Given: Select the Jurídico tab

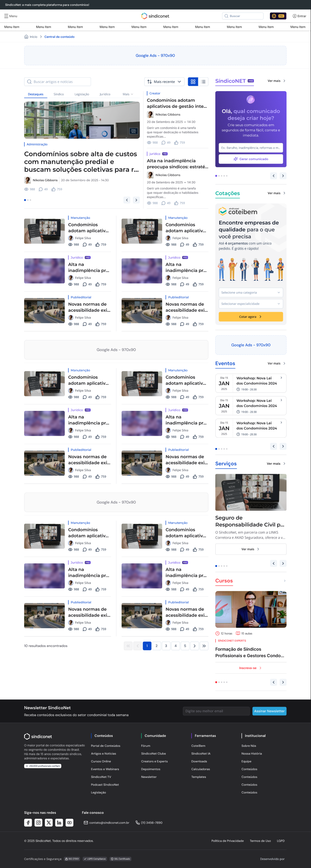Looking at the screenshot, I should (105, 94).
